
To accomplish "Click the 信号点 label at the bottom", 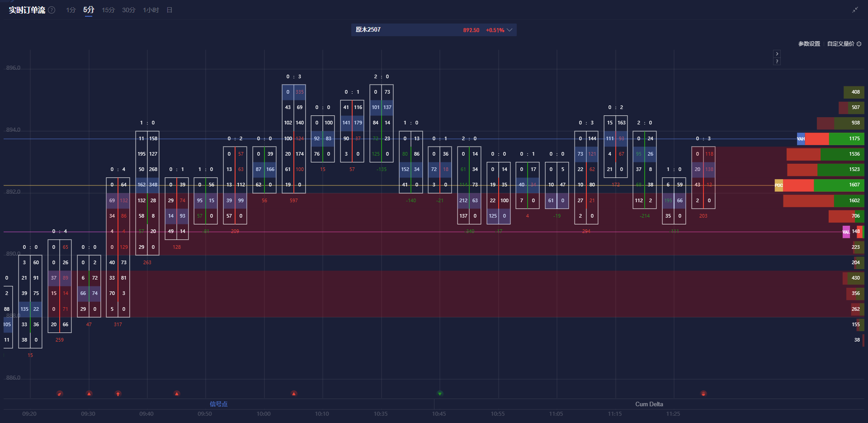I will [219, 404].
